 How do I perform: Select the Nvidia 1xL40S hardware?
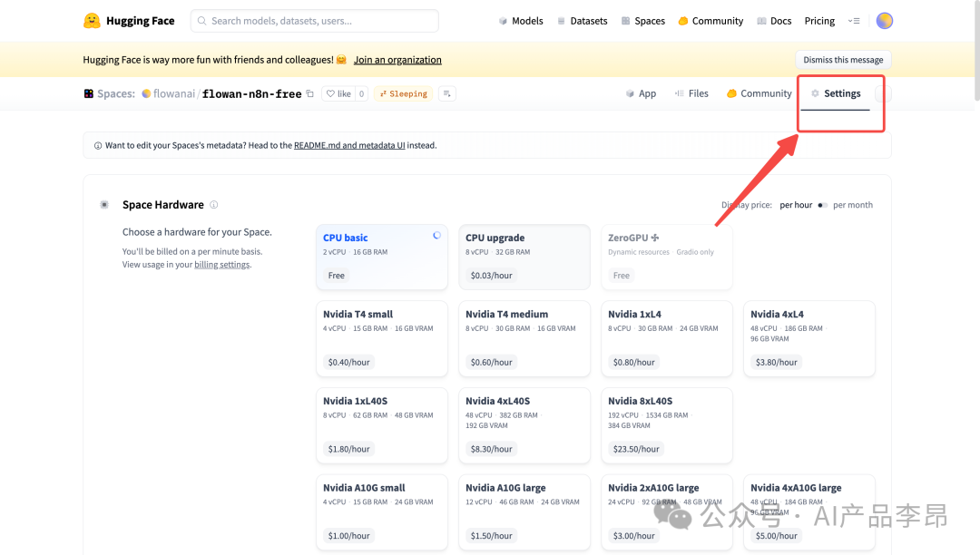pos(382,425)
